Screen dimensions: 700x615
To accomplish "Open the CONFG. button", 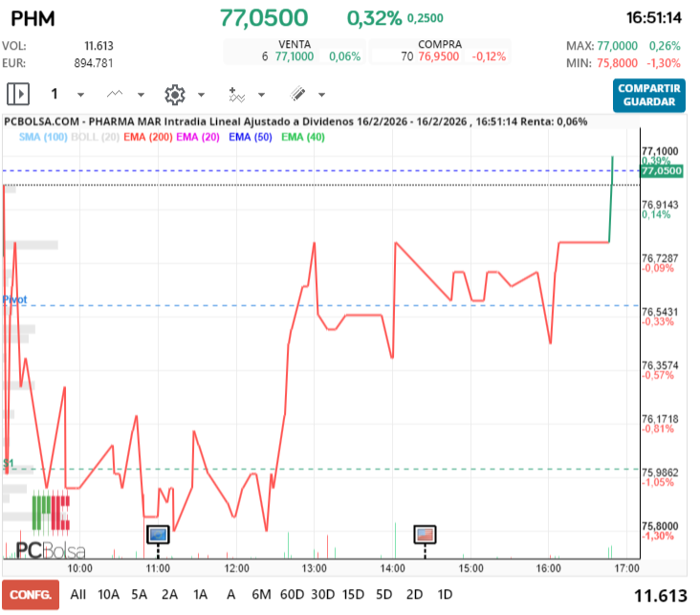I will tap(31, 595).
